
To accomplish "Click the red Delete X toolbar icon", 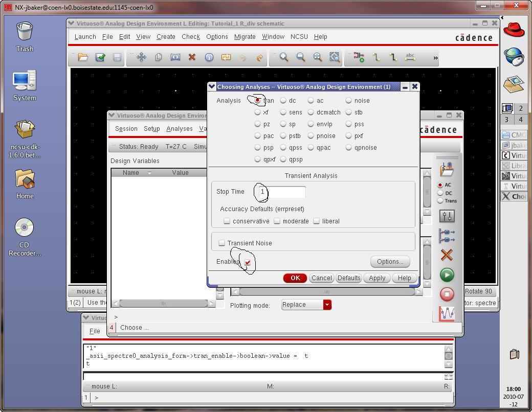I will pos(192,57).
